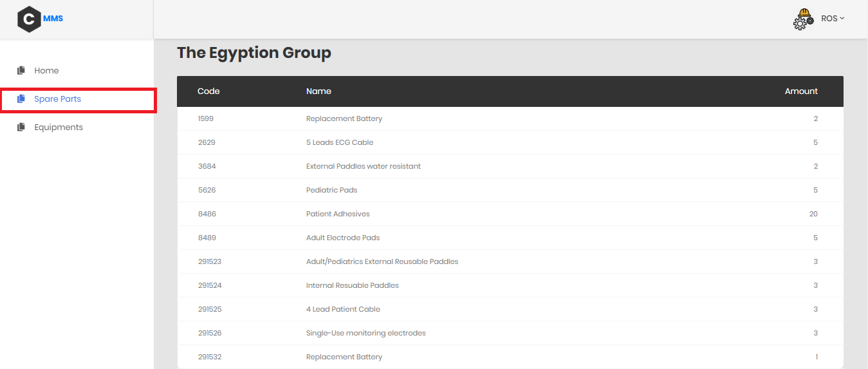
Task: Click the Home menu document icon
Action: tap(21, 70)
